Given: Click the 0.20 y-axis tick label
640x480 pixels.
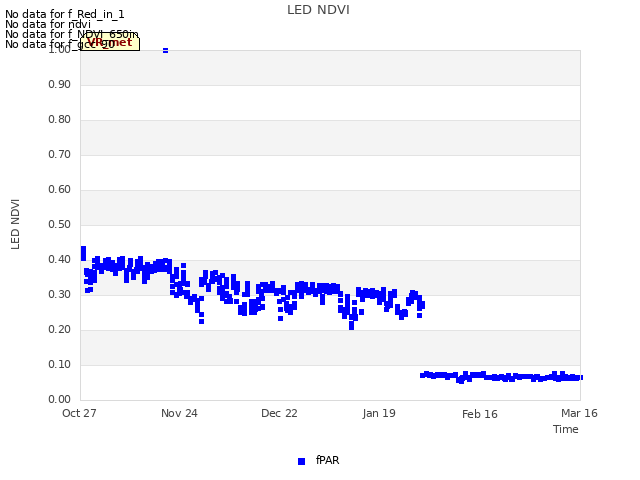Looking at the screenshot, I should pyautogui.click(x=60, y=329).
